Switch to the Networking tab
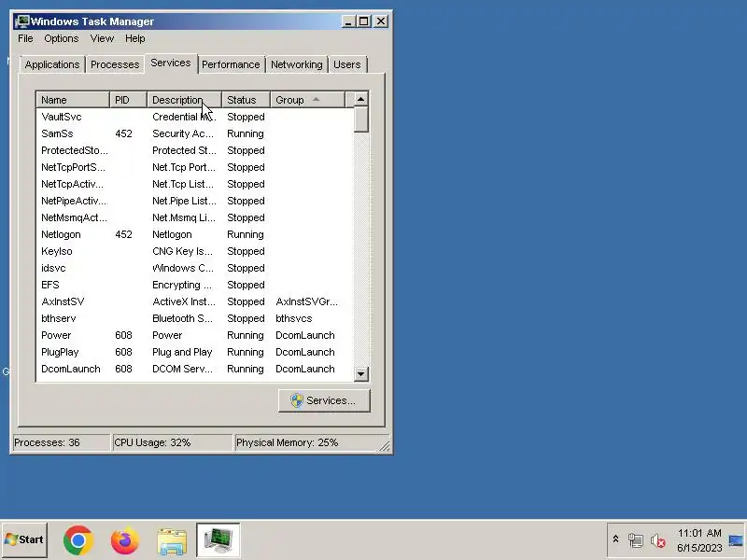Viewport: 747px width, 560px height. (297, 64)
